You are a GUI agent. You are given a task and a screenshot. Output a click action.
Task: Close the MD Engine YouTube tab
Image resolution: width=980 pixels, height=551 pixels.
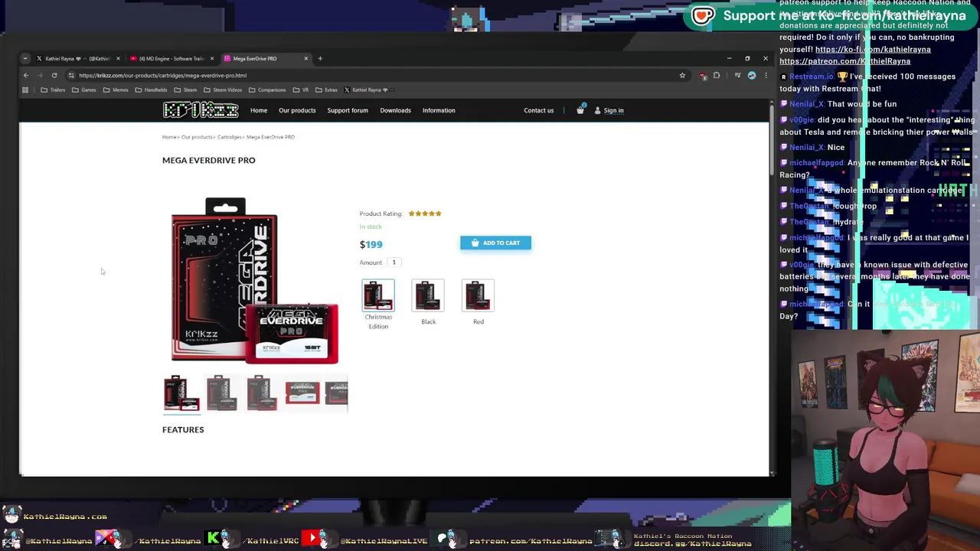(x=211, y=58)
